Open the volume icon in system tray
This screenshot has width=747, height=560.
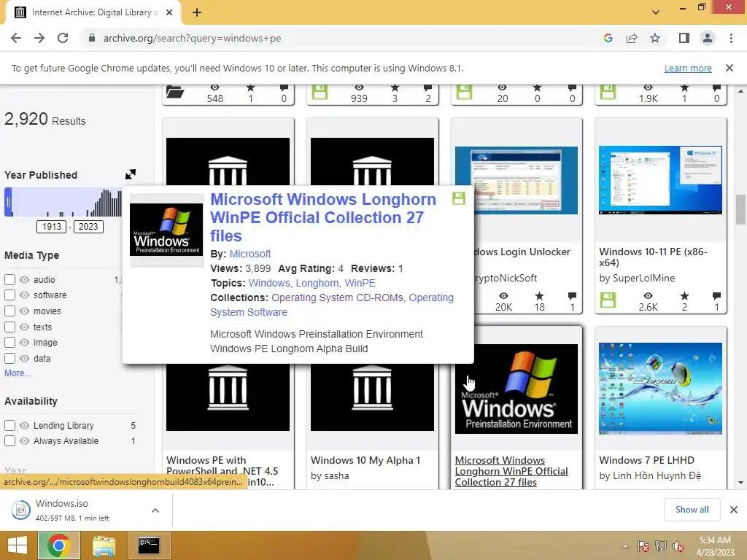point(678,546)
